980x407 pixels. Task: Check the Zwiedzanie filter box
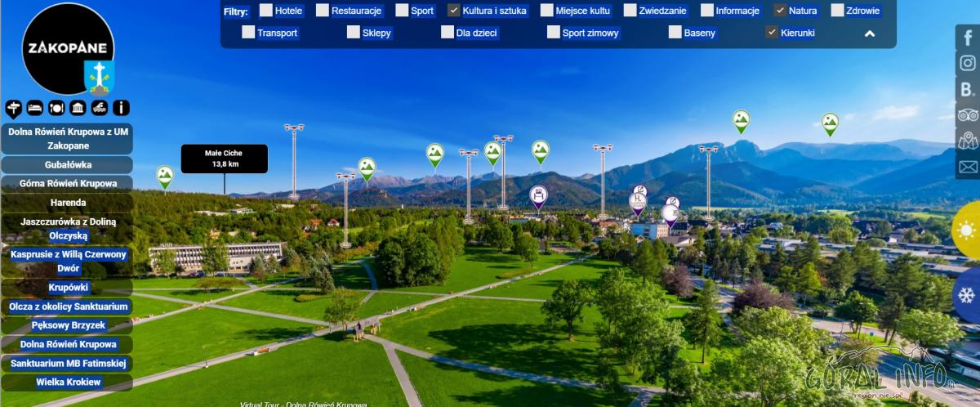point(630,11)
